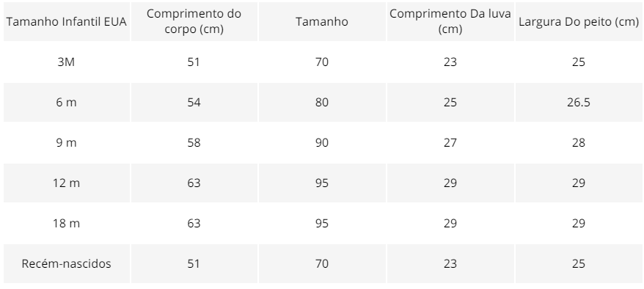The height and width of the screenshot is (289, 644).
Task: Select the Comprimento Da luva (cm) header
Action: pyautogui.click(x=450, y=21)
